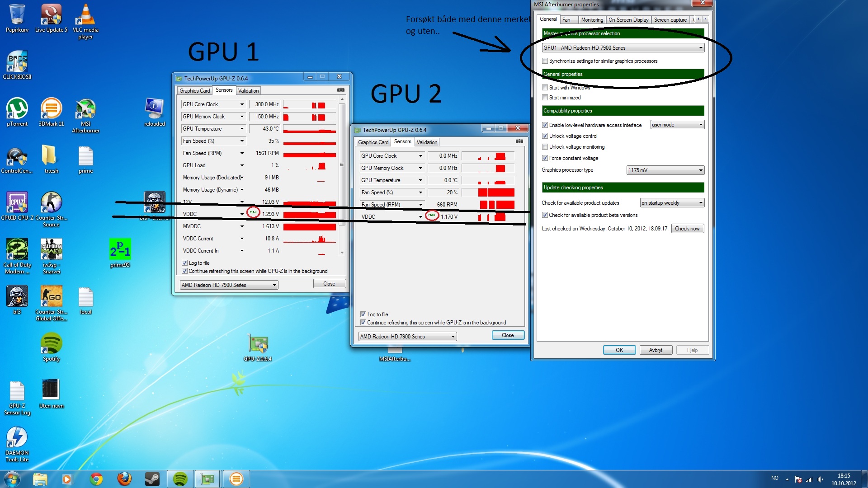
Task: Enable Start with Windows checkbox
Action: pos(545,88)
